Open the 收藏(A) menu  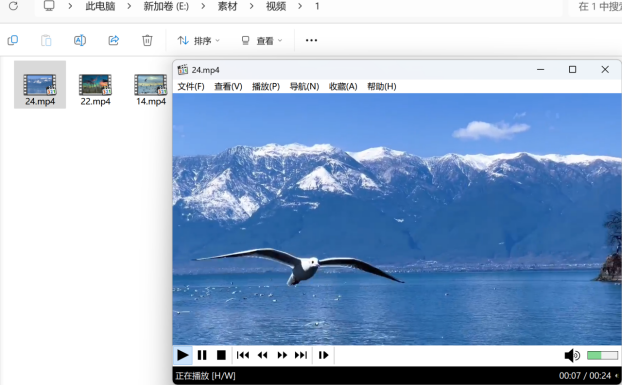point(343,86)
